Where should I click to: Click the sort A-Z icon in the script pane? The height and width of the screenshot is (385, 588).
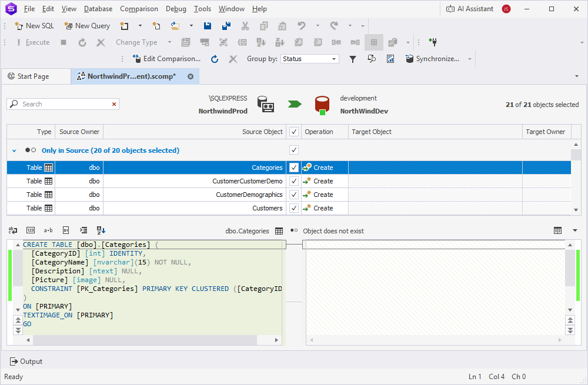point(101,230)
